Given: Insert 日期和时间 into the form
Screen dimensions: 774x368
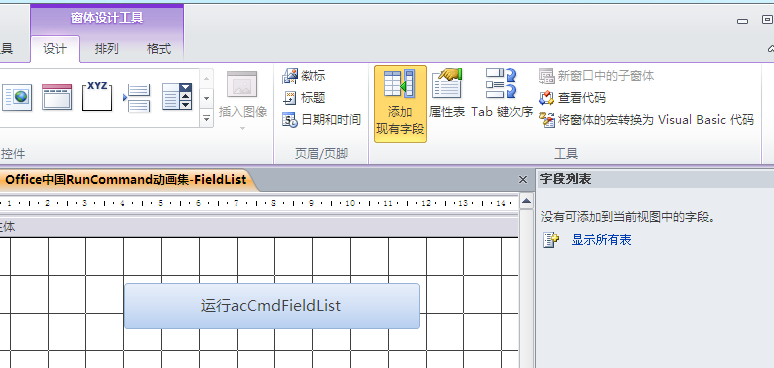Looking at the screenshot, I should (322, 119).
